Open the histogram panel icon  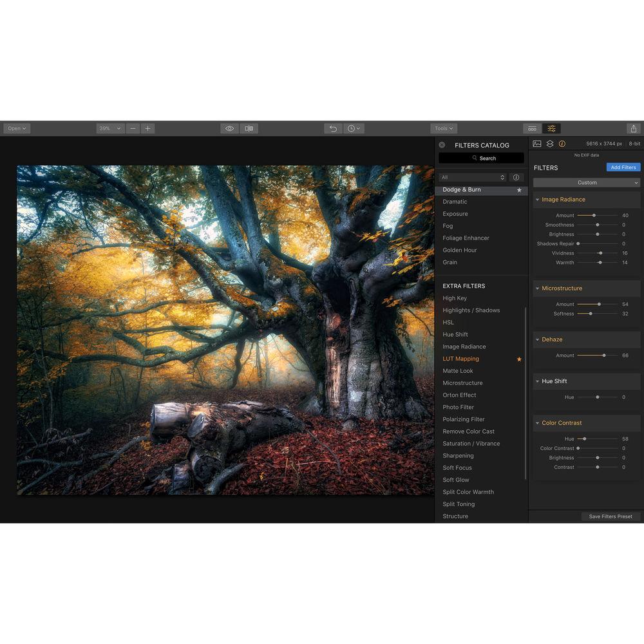click(536, 143)
